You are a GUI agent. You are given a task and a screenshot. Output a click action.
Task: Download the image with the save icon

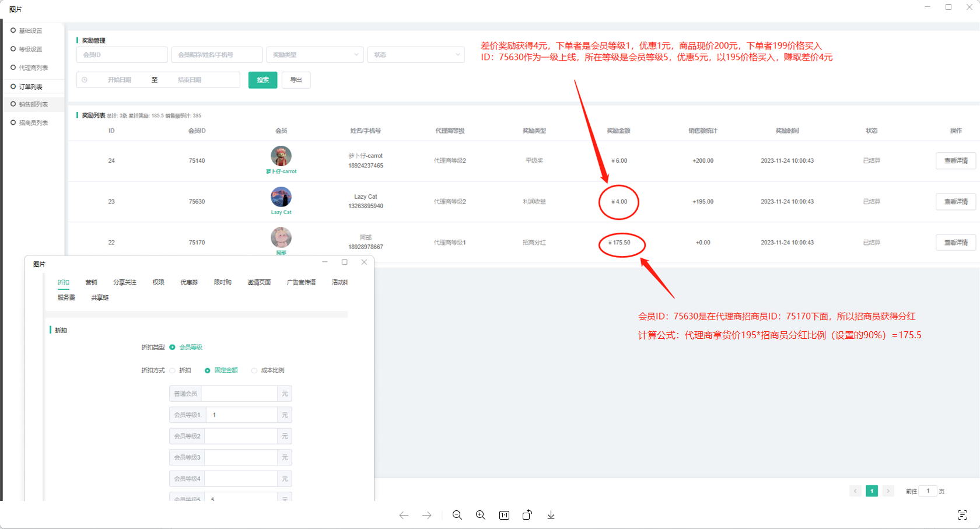click(551, 515)
